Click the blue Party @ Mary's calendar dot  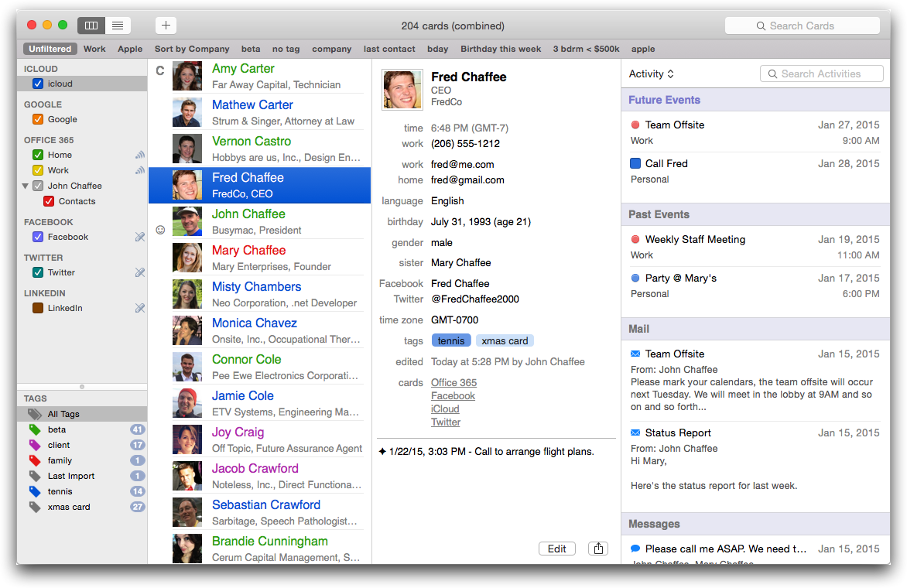point(635,278)
